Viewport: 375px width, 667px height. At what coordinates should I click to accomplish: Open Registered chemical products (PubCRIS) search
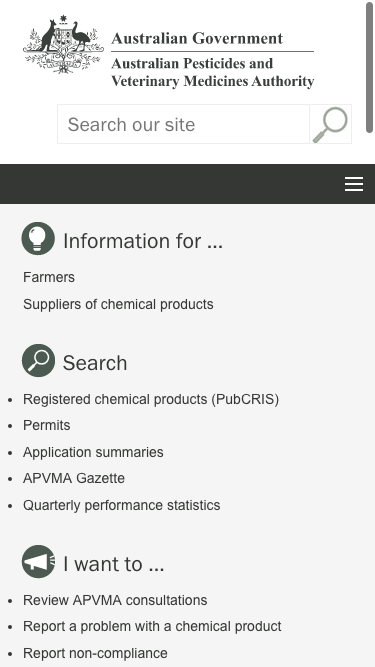(x=151, y=399)
